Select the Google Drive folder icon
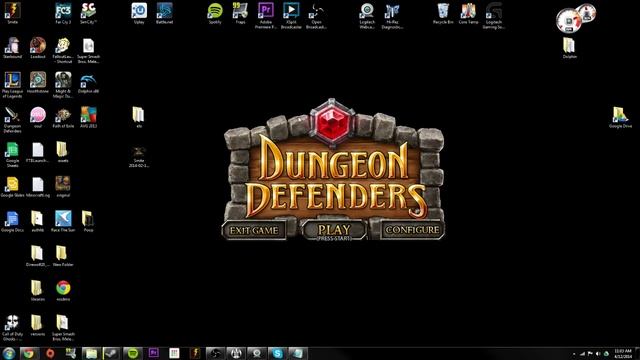640x360 pixels. 620,117
